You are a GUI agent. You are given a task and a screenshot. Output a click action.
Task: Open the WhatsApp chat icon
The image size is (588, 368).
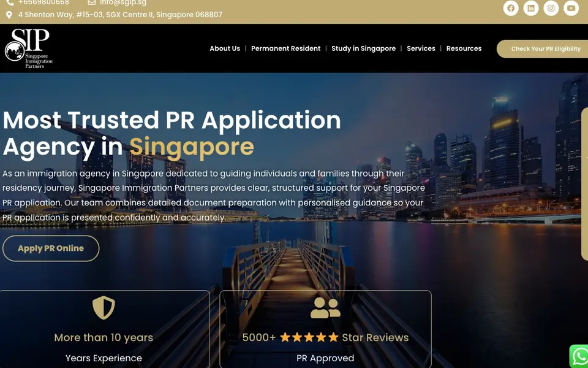click(580, 356)
